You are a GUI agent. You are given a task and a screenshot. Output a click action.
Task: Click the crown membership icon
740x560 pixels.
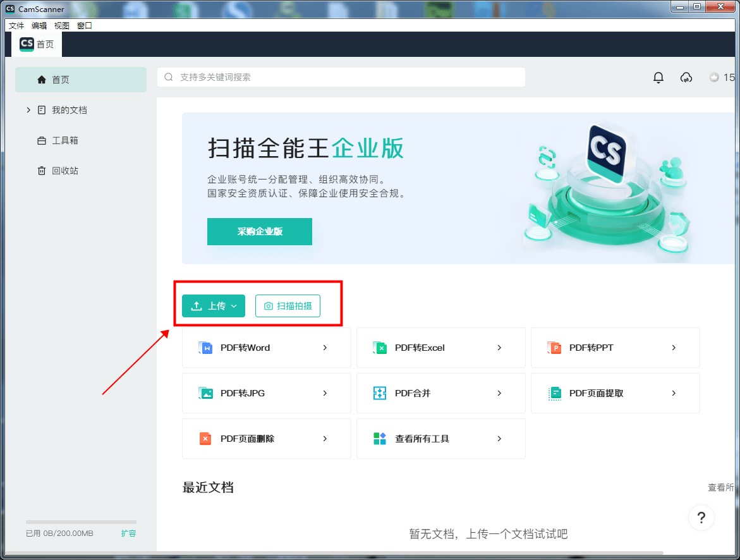[x=713, y=77]
